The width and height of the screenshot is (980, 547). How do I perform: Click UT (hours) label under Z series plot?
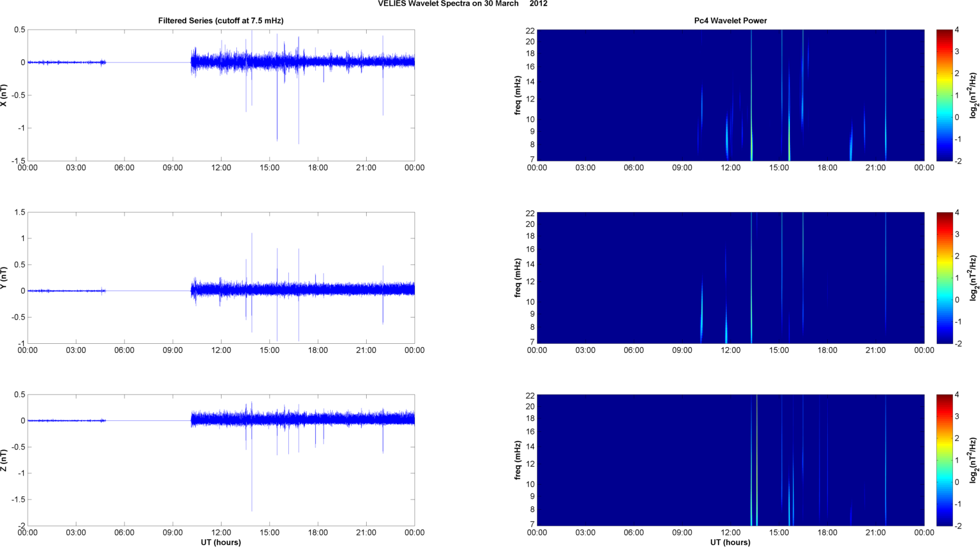point(220,543)
